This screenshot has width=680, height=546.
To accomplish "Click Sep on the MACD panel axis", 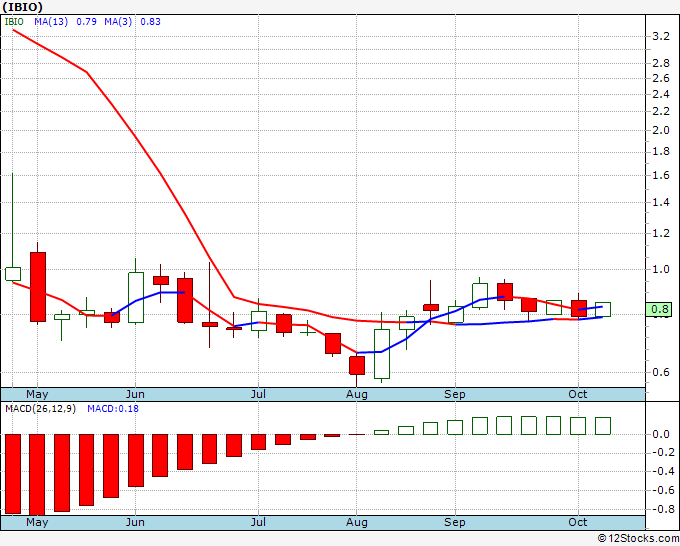I will coord(454,522).
